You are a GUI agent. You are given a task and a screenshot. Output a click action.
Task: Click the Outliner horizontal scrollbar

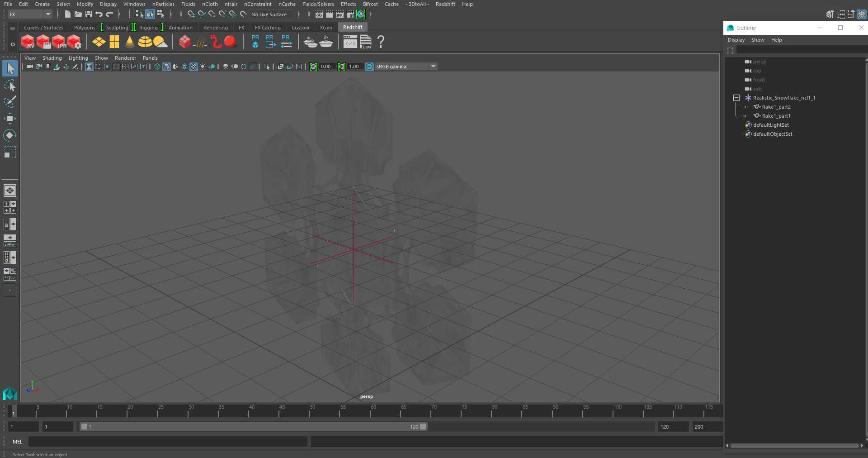794,445
